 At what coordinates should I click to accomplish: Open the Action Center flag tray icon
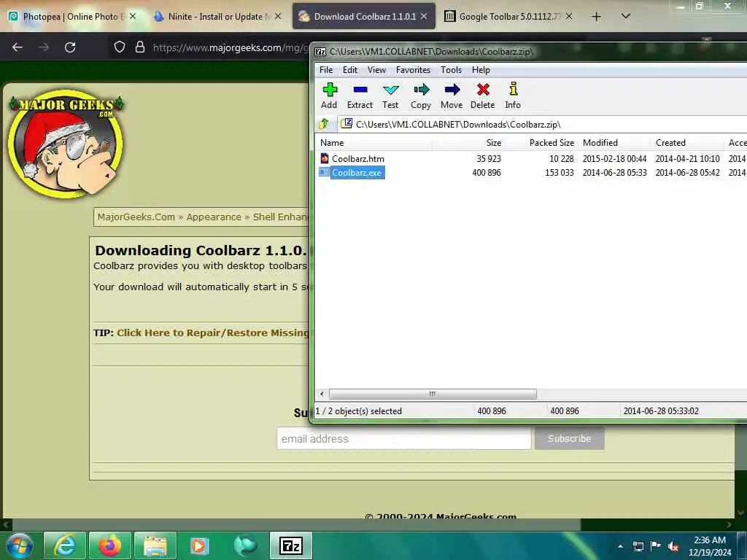click(656, 547)
